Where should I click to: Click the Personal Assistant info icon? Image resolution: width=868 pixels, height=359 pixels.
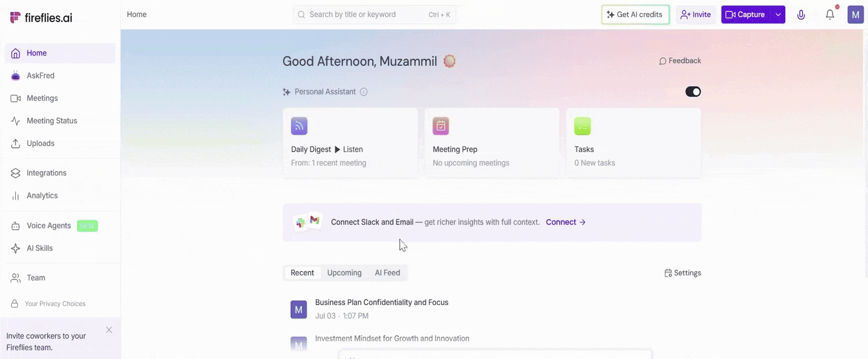tap(363, 92)
